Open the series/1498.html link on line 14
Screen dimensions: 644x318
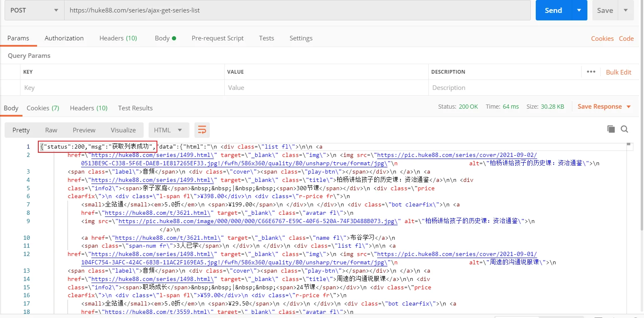tap(153, 279)
